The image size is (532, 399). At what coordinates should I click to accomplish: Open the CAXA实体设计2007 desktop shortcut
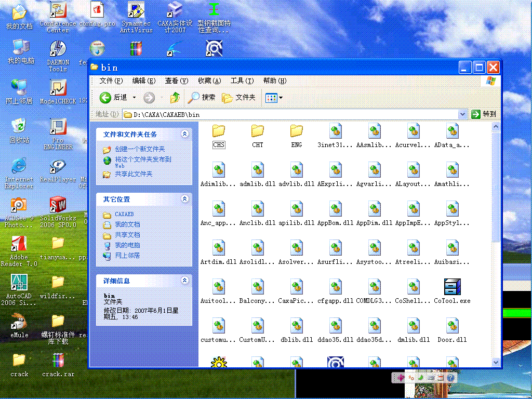coord(175,17)
